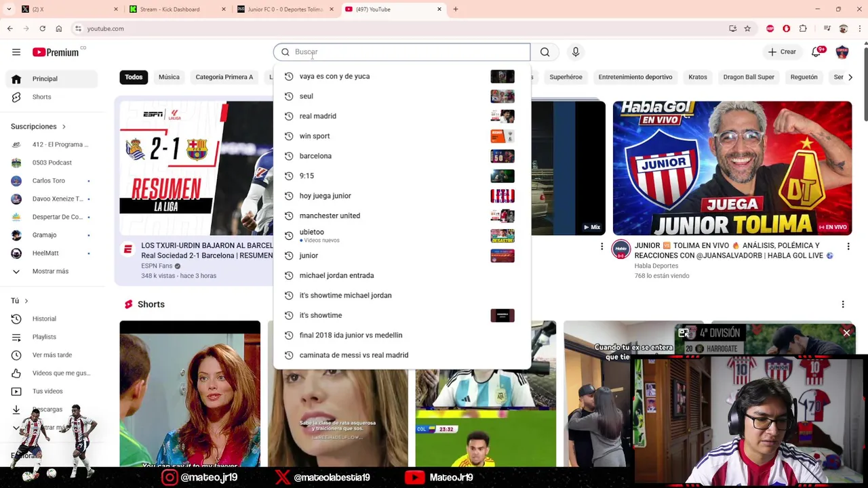Click the YouTube Premium logo

[56, 52]
